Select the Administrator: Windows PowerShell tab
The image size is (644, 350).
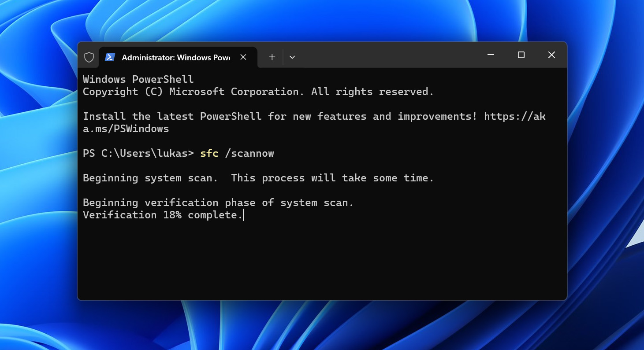click(x=178, y=57)
